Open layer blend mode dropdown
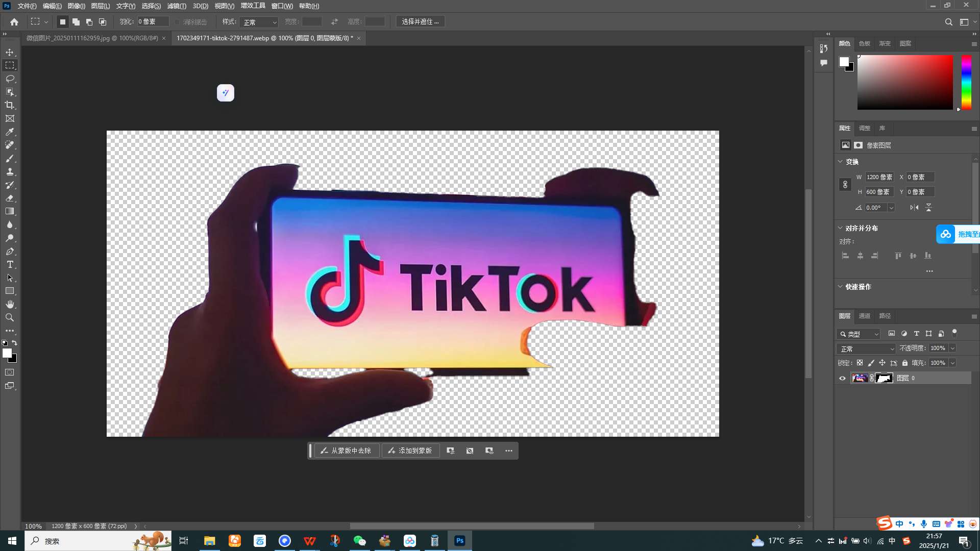980x551 pixels. [x=866, y=348]
